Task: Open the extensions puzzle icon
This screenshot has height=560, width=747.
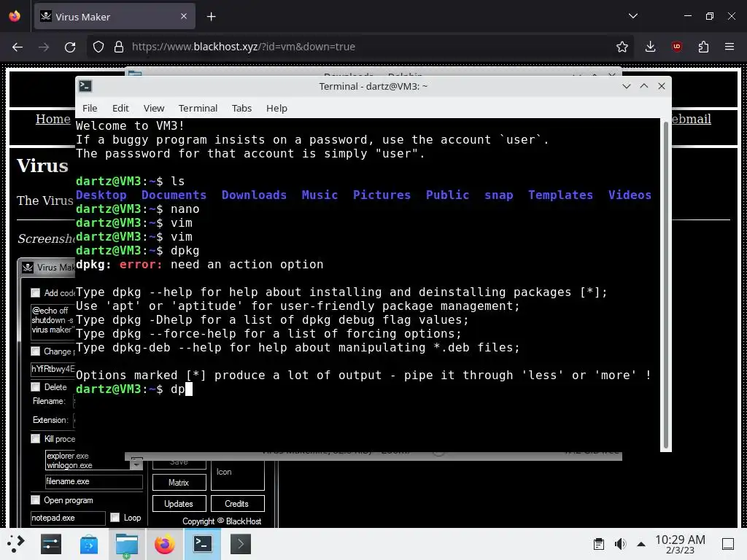Action: [x=703, y=47]
